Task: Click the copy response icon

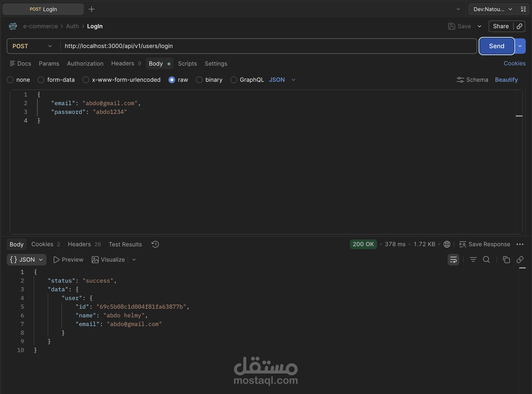Action: point(506,260)
